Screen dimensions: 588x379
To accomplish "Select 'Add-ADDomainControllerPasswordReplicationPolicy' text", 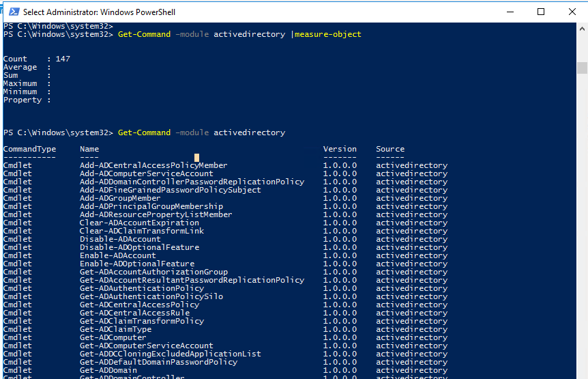I will point(192,182).
